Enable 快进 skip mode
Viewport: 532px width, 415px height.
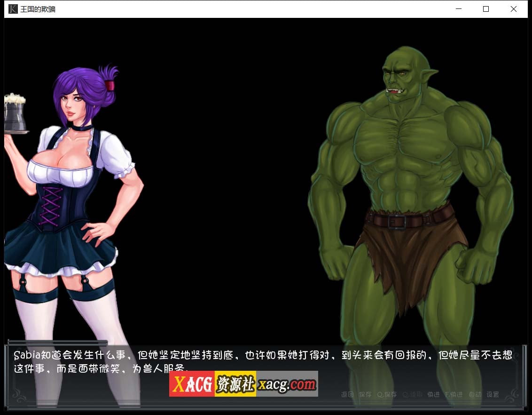pyautogui.click(x=435, y=394)
